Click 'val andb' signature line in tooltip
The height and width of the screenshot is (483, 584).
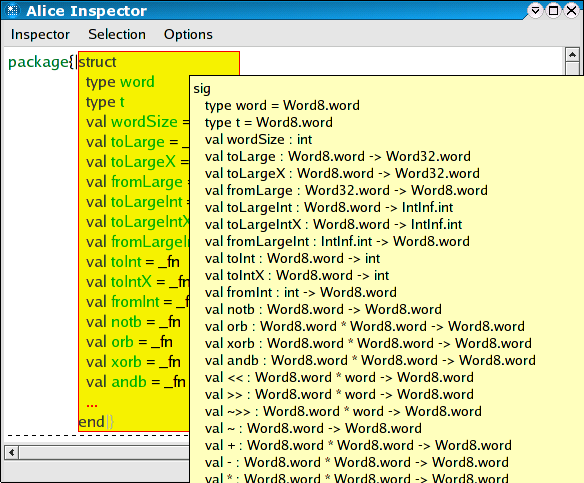tap(370, 360)
